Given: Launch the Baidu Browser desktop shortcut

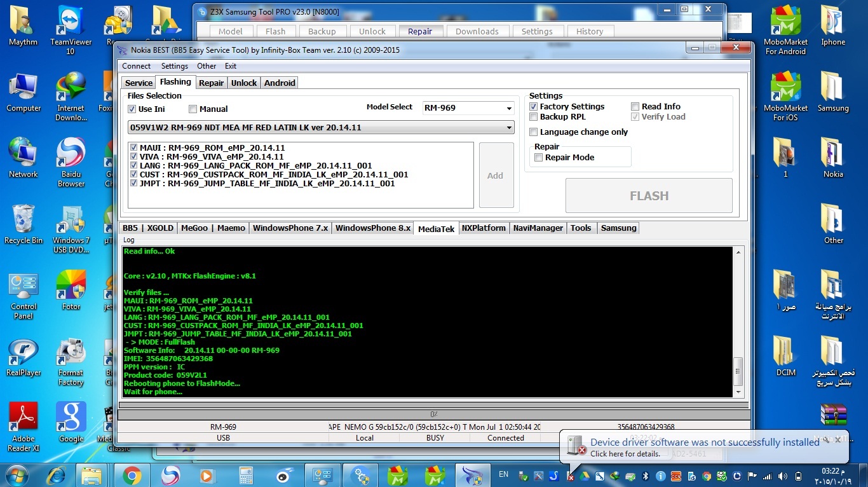Looking at the screenshot, I should pos(71,163).
